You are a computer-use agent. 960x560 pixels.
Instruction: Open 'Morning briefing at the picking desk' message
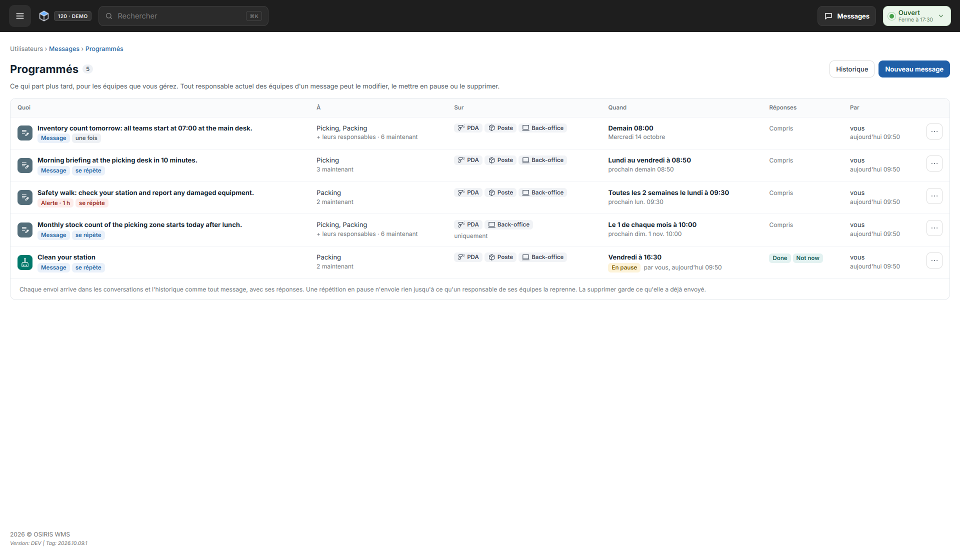pyautogui.click(x=117, y=160)
